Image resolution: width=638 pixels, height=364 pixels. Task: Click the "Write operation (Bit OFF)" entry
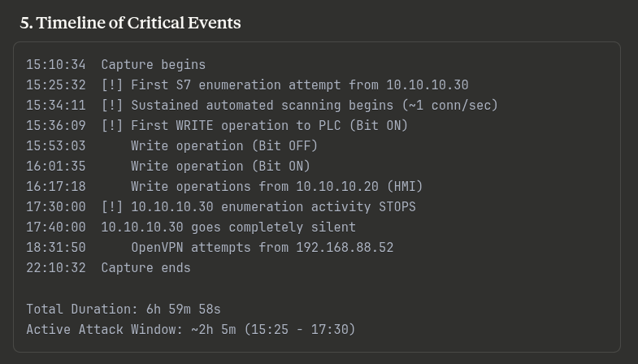pyautogui.click(x=224, y=146)
